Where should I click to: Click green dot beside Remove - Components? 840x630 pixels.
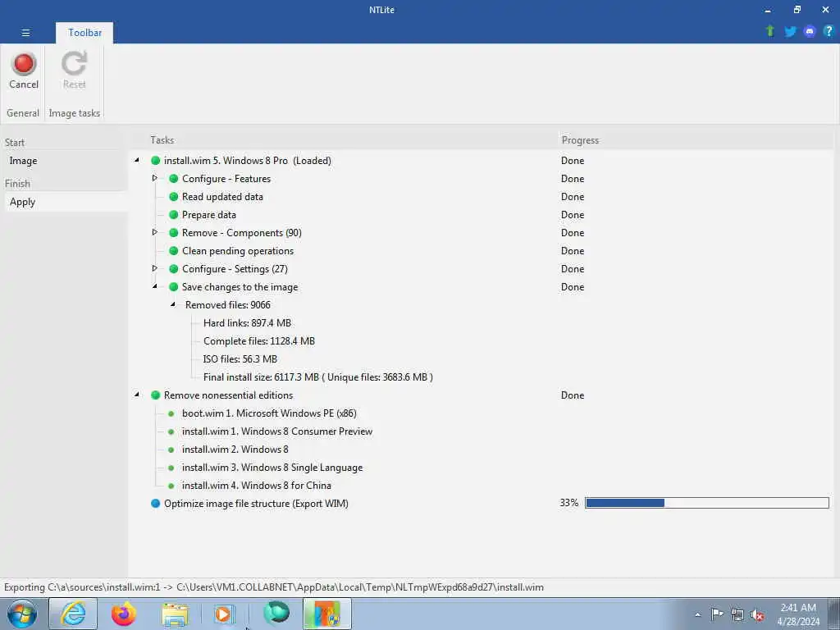(x=174, y=233)
